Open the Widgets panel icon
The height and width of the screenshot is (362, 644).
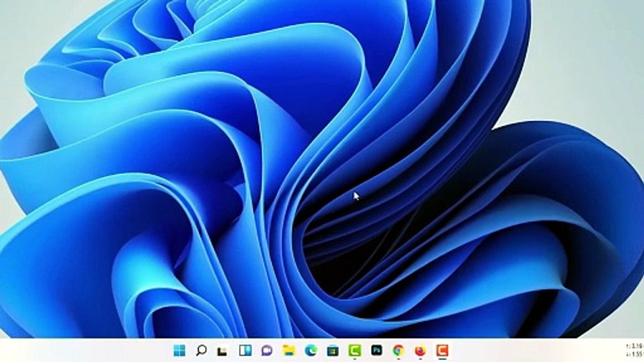[245, 350]
